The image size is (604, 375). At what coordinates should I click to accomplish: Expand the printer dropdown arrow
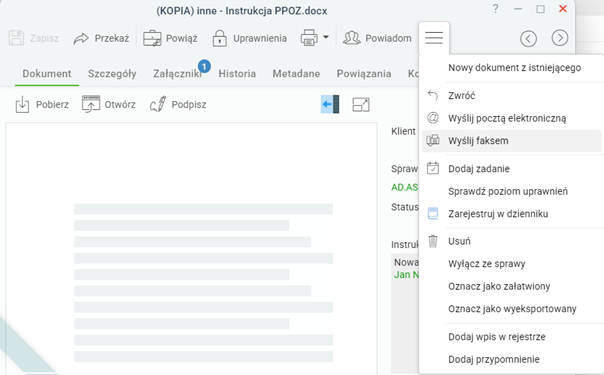[x=326, y=37]
